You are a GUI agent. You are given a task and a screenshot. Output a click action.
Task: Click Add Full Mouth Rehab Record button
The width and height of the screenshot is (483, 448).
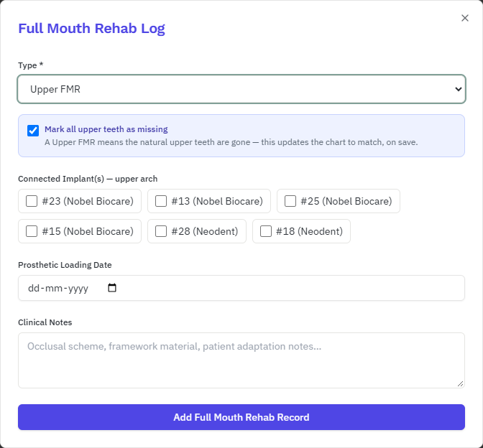point(241,417)
